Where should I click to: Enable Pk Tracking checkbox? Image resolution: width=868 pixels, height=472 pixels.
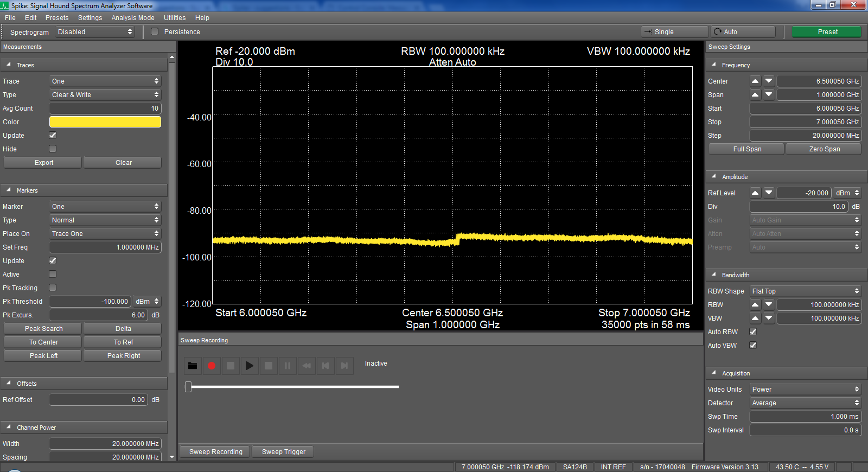coord(53,288)
